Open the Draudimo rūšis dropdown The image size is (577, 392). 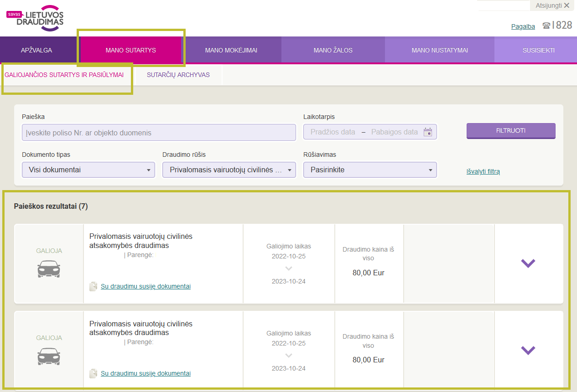point(229,170)
